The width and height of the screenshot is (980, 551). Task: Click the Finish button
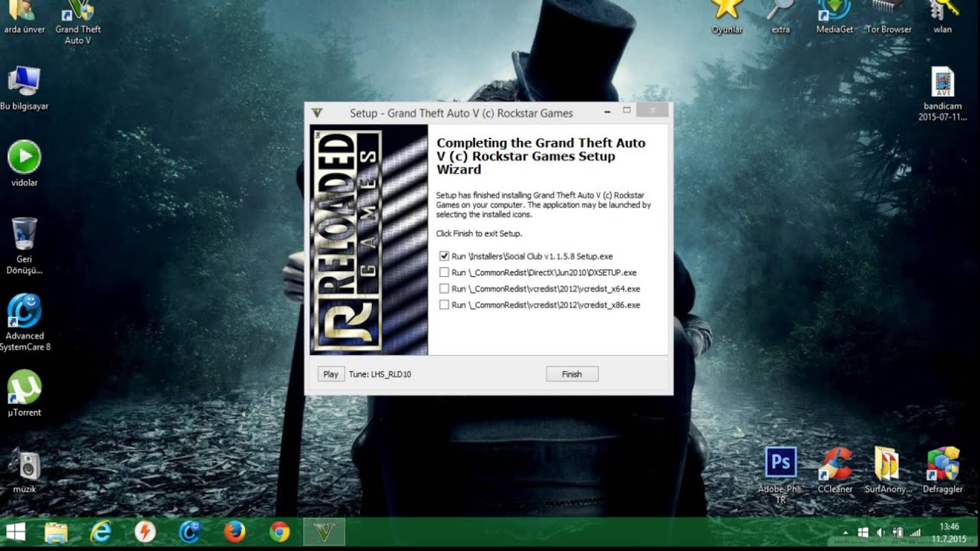572,374
